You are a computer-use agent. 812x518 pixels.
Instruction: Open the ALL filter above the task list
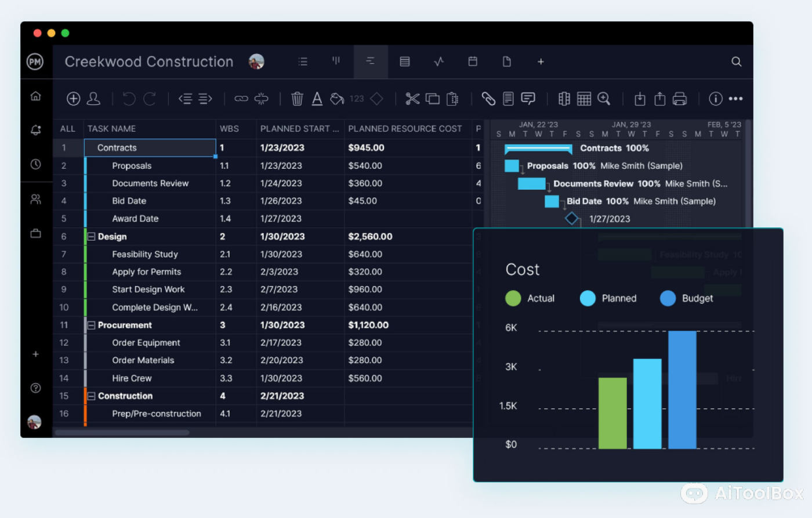(68, 128)
